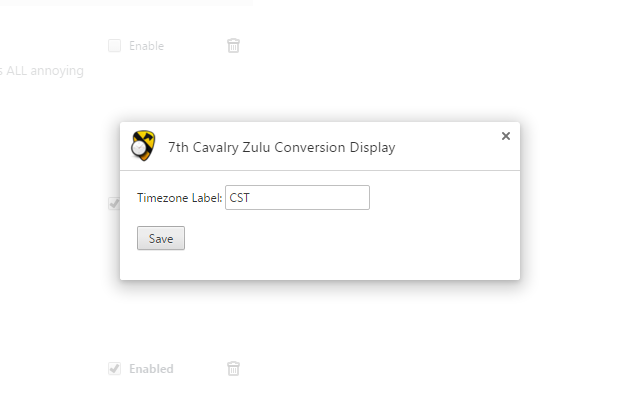The height and width of the screenshot is (400, 640).
Task: Click the trash icon beside the Enable checkbox
Action: coord(233,45)
